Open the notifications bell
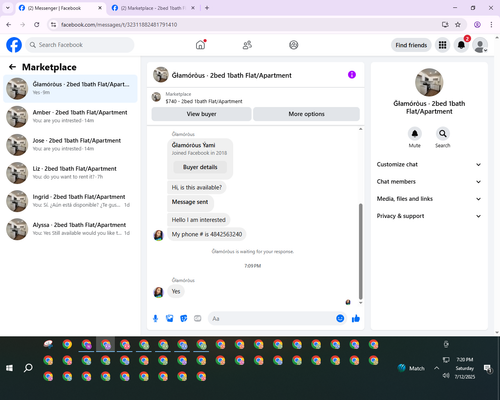Viewport: 500px width, 400px height. pyautogui.click(x=461, y=45)
